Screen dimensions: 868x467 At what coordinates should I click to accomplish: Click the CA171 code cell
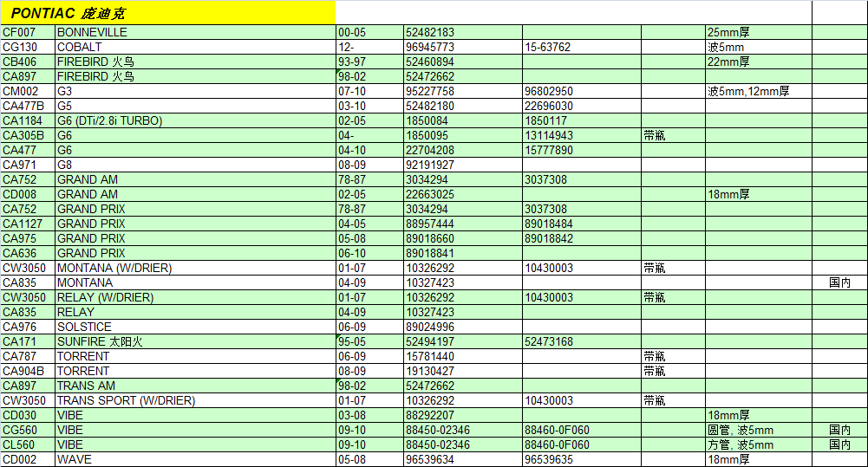click(28, 341)
